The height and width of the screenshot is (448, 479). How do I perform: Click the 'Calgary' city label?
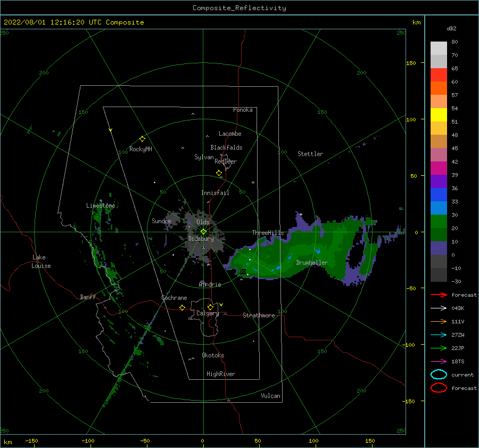(x=208, y=313)
